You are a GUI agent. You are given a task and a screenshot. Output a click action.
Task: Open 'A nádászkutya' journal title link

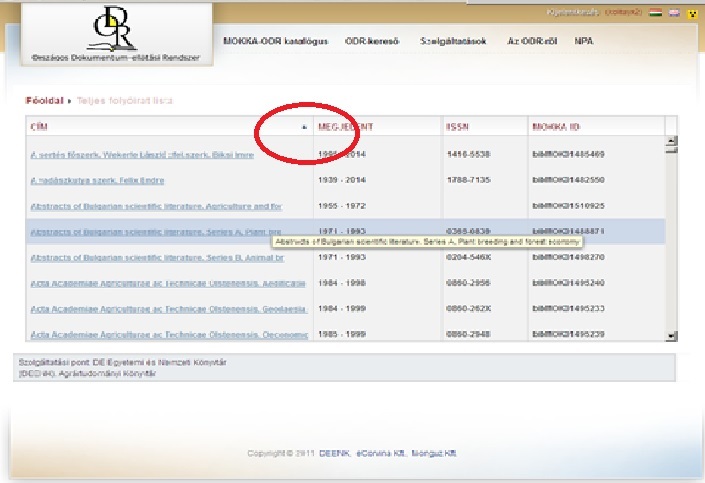pyautogui.click(x=97, y=180)
